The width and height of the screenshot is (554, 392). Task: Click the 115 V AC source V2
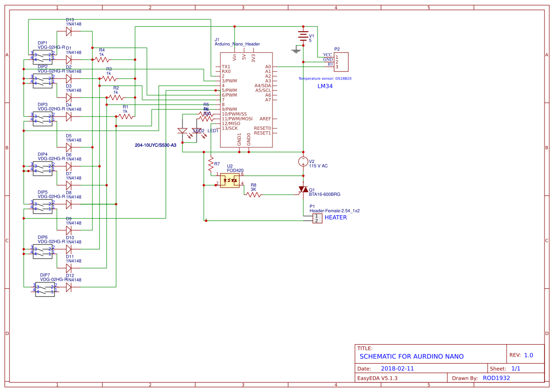click(x=302, y=161)
